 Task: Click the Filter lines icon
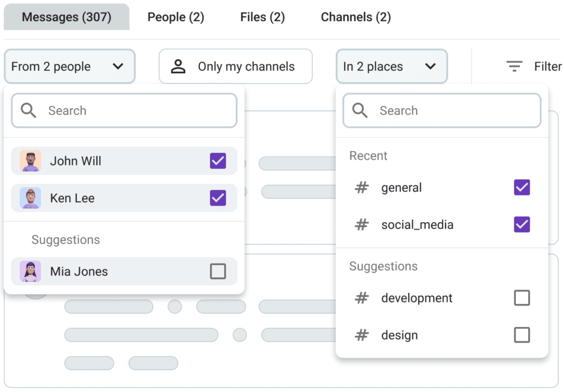pyautogui.click(x=515, y=67)
